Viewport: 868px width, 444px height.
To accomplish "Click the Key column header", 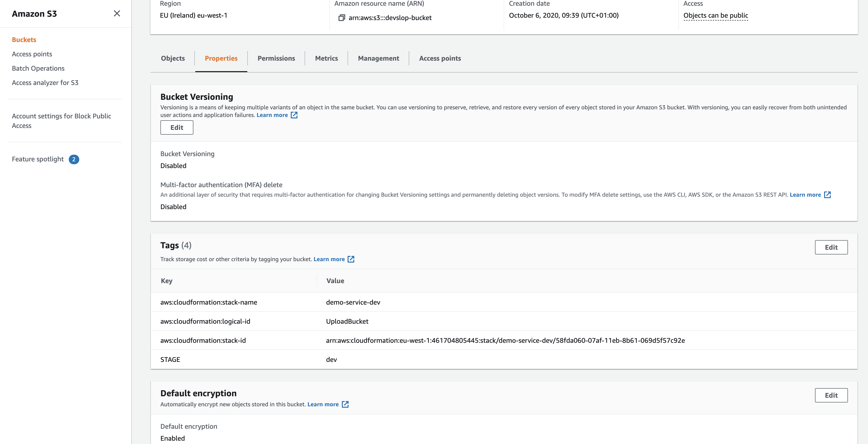I will coord(167,281).
